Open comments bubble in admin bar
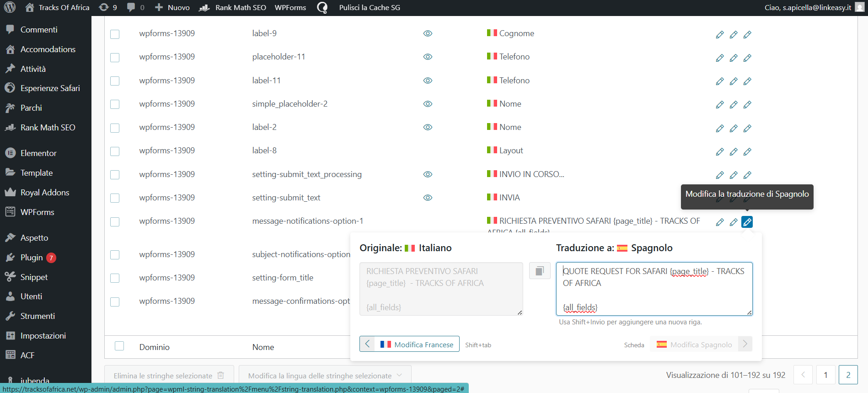This screenshot has height=393, width=868. pos(136,7)
